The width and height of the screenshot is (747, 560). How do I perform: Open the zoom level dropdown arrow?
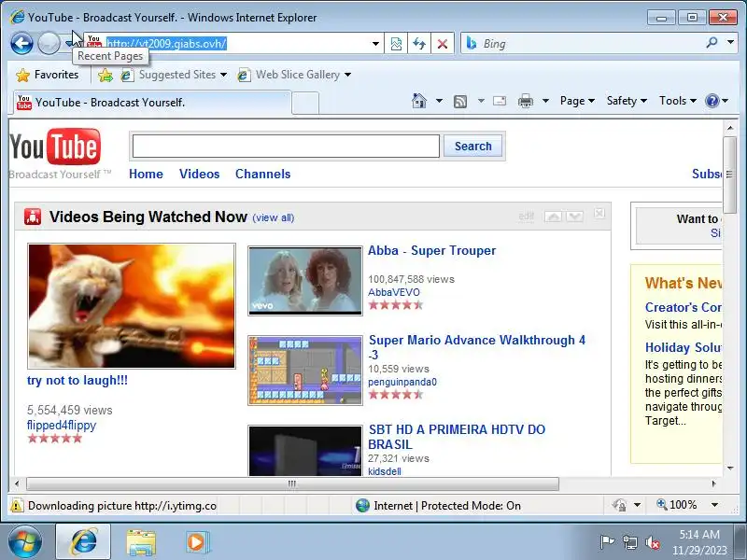(714, 505)
